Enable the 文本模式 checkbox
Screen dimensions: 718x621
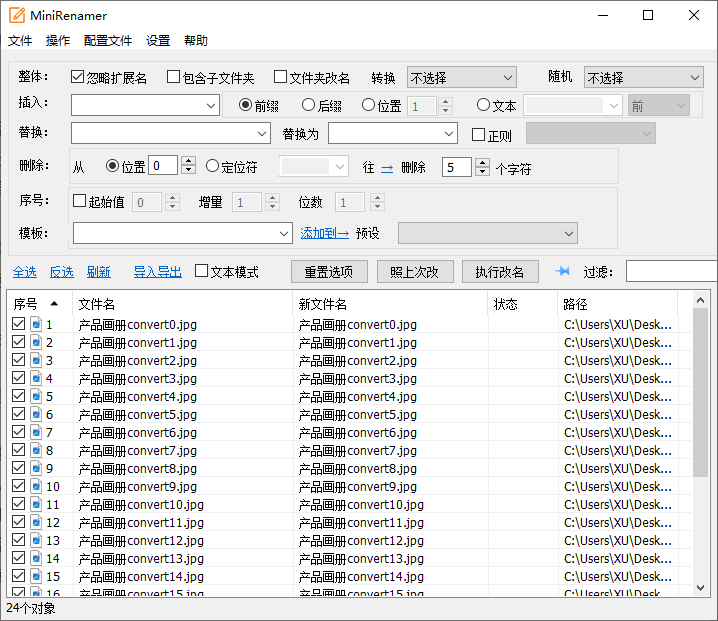point(201,271)
